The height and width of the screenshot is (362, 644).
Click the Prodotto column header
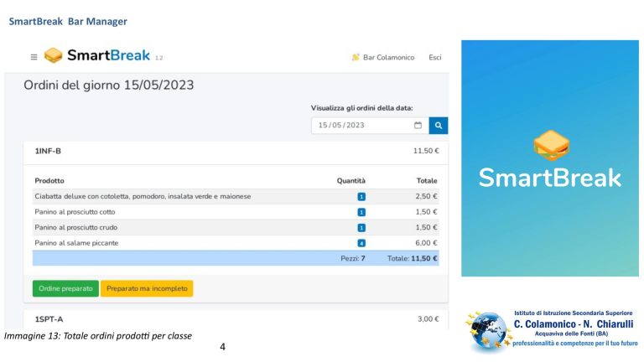[x=49, y=181]
